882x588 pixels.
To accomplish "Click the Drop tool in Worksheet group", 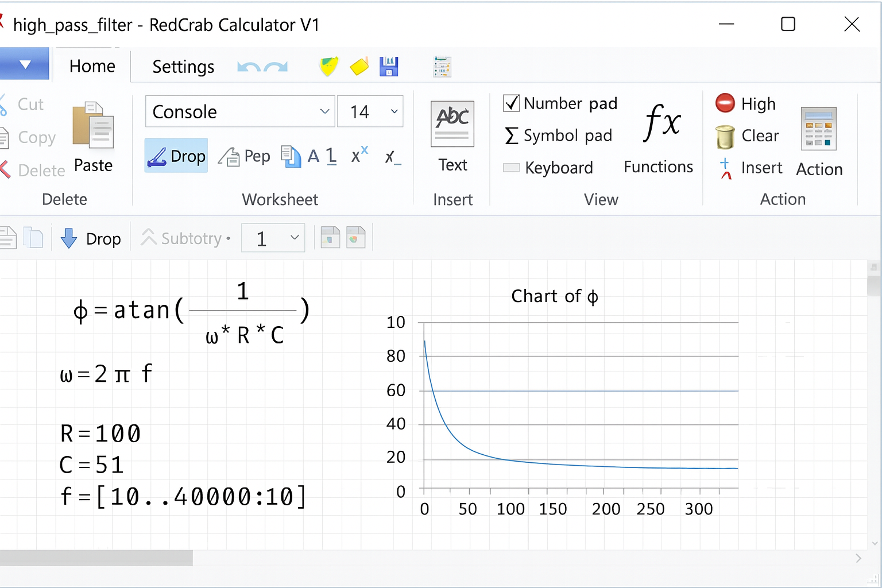I will (176, 156).
